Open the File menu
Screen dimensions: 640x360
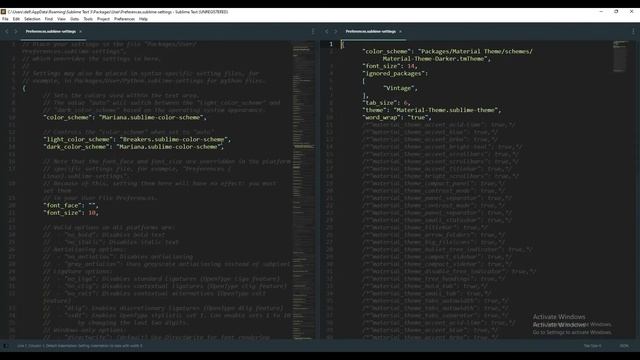click(x=5, y=19)
